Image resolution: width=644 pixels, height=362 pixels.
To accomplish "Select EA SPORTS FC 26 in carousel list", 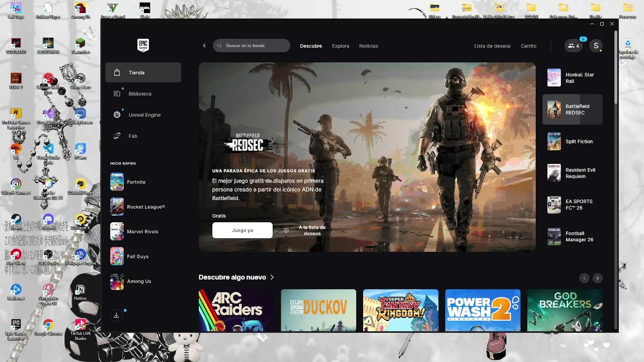I will click(x=573, y=205).
